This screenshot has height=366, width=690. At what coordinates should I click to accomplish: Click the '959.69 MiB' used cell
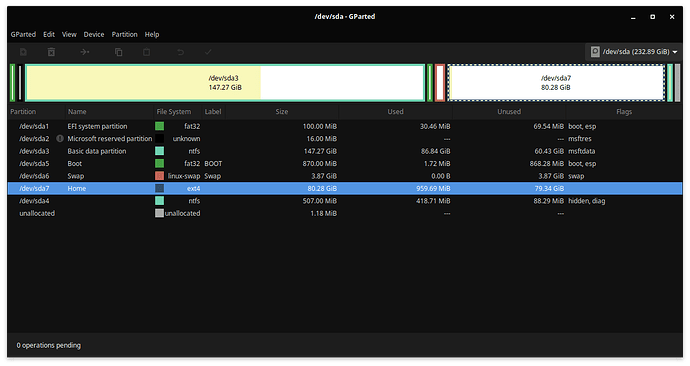point(433,188)
